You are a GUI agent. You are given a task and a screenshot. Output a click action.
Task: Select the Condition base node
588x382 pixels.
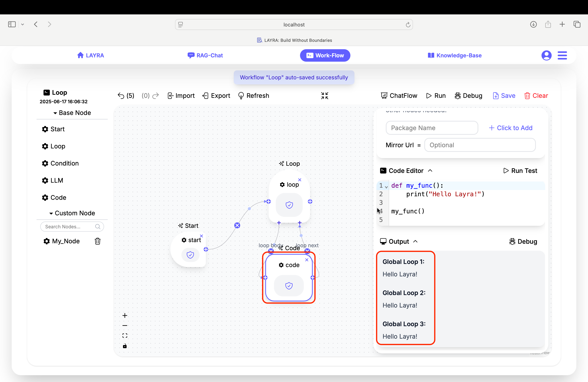[60, 163]
